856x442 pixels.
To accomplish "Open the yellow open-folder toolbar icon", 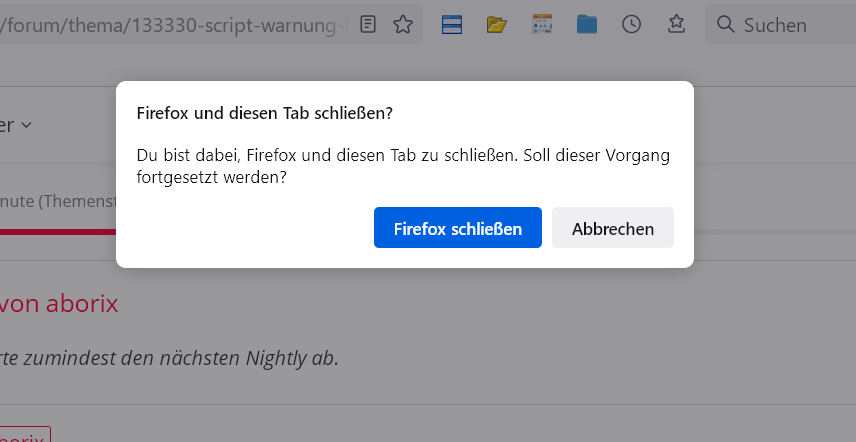I will tap(497, 24).
